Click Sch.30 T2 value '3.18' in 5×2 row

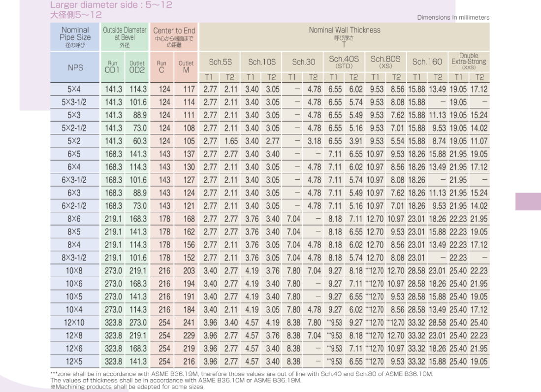[315, 141]
